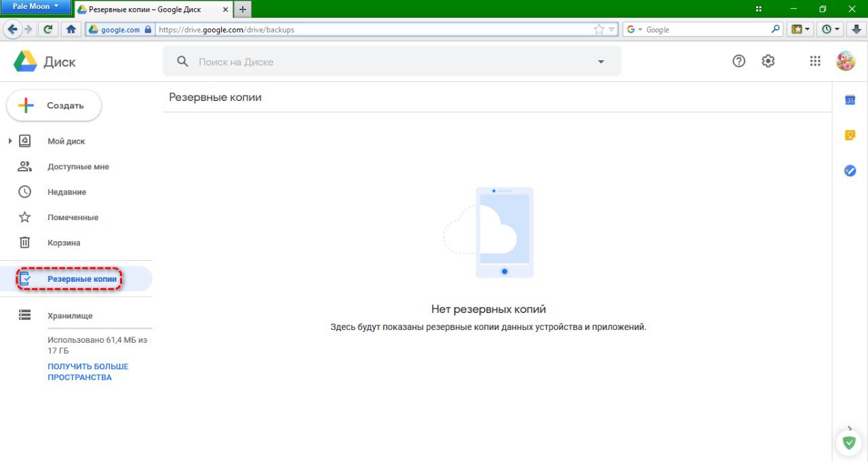This screenshot has width=868, height=462.
Task: Select the Резервные копии – Google Диск tab
Action: [152, 9]
